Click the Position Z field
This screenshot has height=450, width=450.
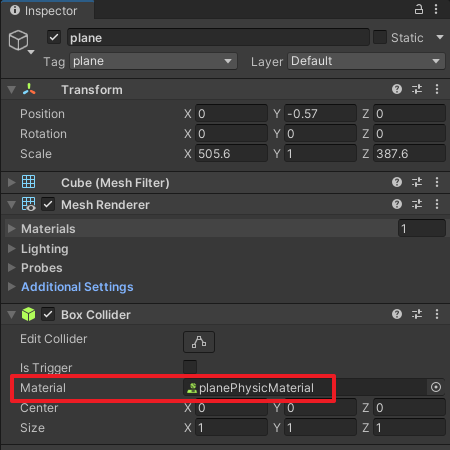click(x=409, y=114)
